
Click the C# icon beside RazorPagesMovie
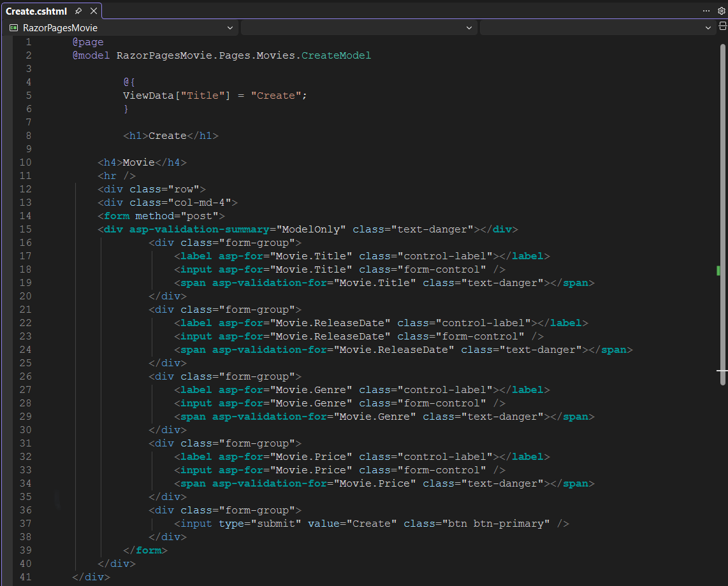(x=13, y=27)
